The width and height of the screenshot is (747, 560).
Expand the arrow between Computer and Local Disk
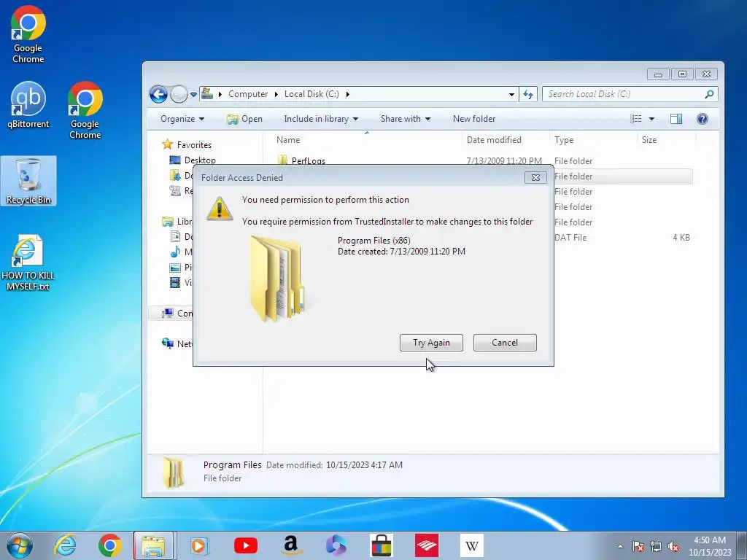(x=276, y=94)
